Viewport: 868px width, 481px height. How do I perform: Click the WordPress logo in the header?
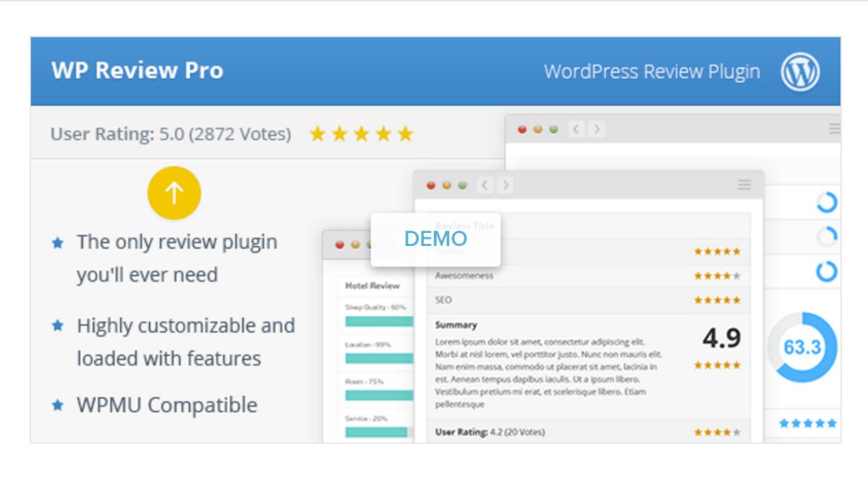click(x=800, y=71)
